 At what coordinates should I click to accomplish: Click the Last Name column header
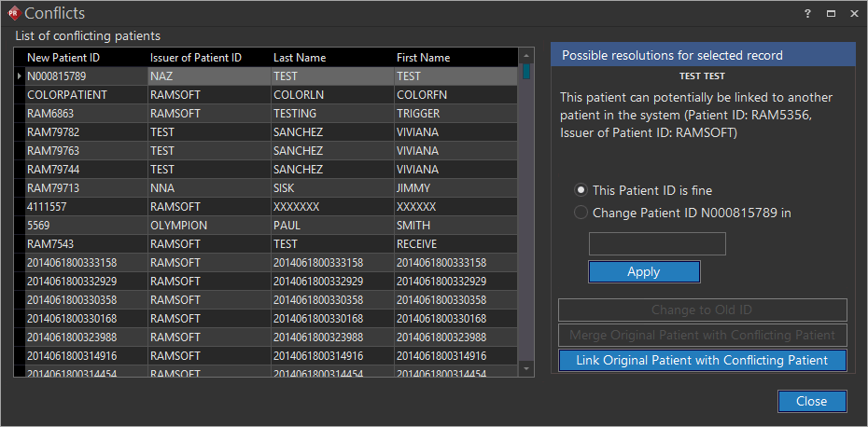pos(300,58)
